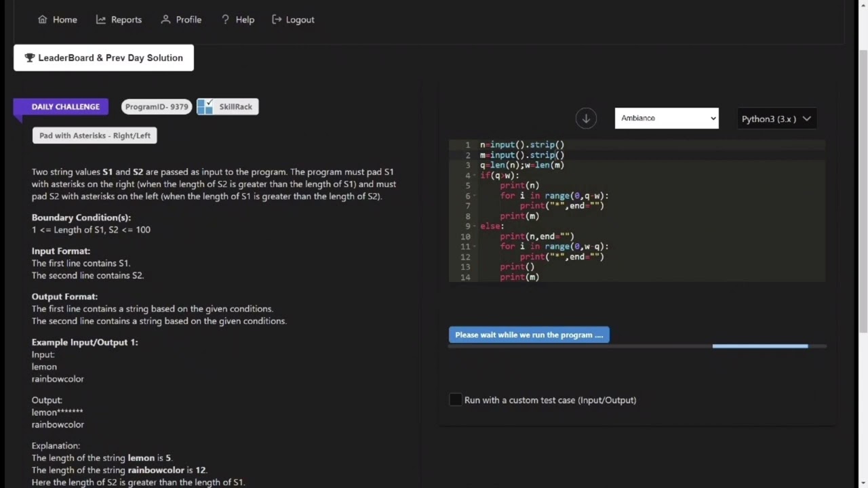Click the Explanation label
Viewport: 868px width, 488px height.
[x=56, y=445]
